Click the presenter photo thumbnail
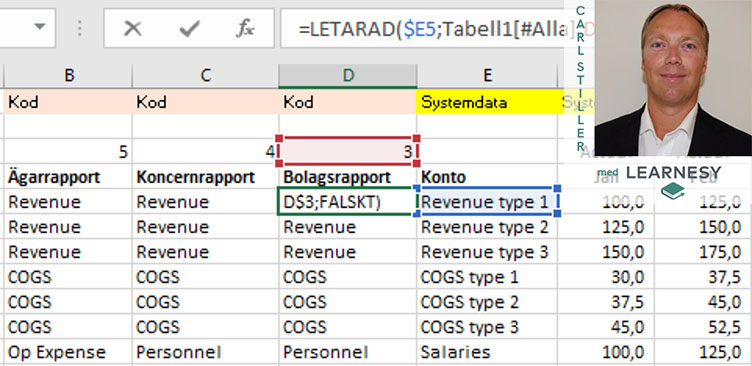 point(673,78)
